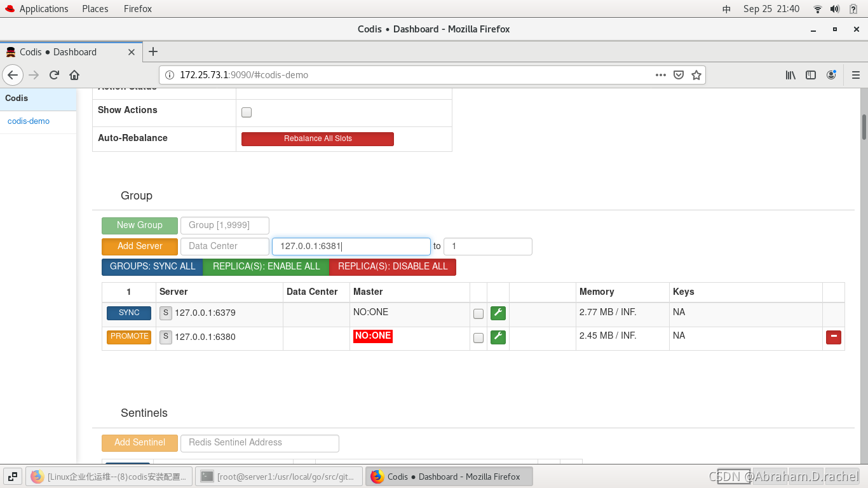Click GROUPS: SYNC ALL button
The height and width of the screenshot is (488, 868).
153,266
